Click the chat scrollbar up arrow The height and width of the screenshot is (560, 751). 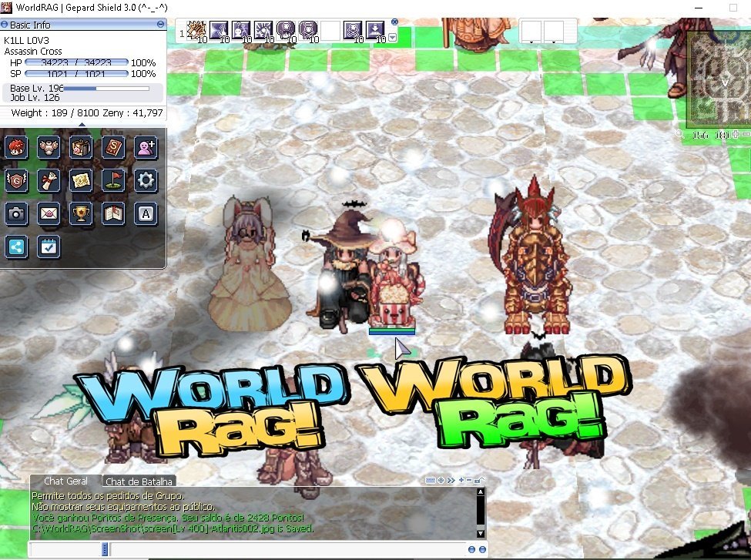point(481,491)
